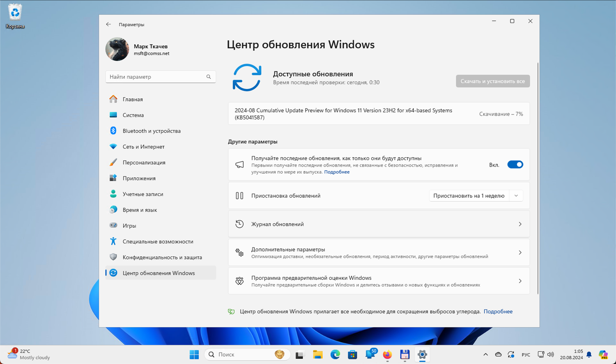Click the Bluetooth icon in the sidebar
The image size is (616, 364).
coord(113,131)
